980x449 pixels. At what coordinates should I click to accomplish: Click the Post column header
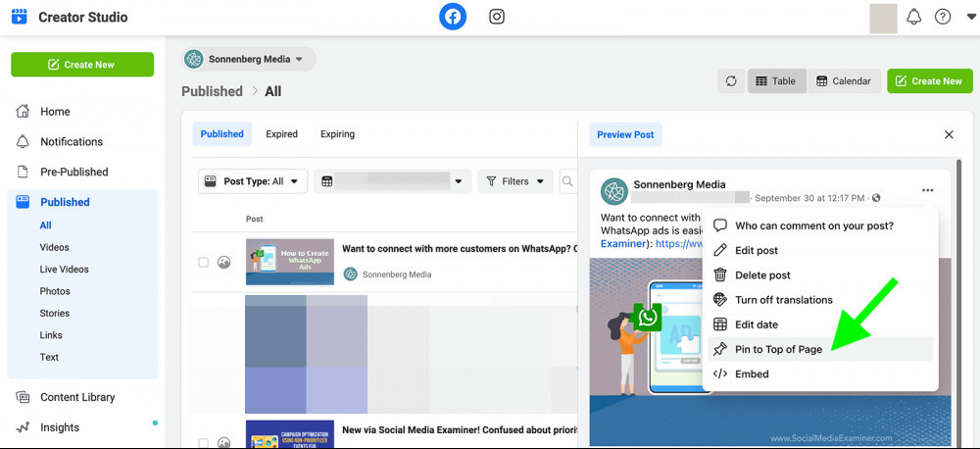[x=255, y=219]
